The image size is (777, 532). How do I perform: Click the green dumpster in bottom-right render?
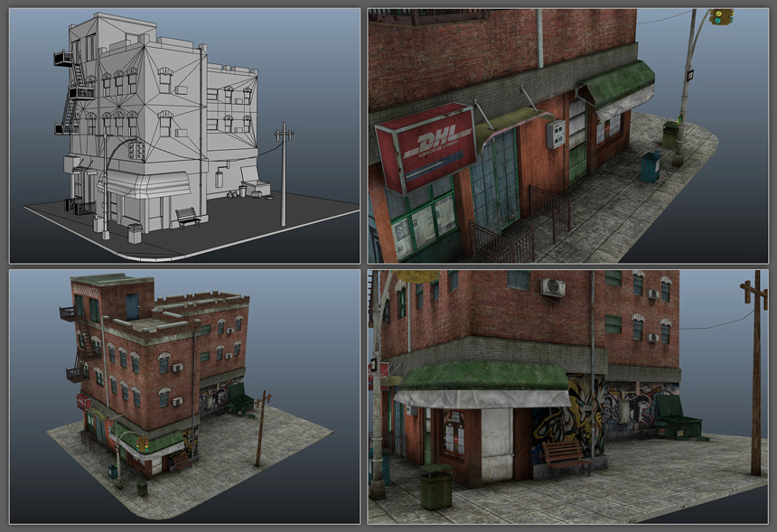point(676,417)
